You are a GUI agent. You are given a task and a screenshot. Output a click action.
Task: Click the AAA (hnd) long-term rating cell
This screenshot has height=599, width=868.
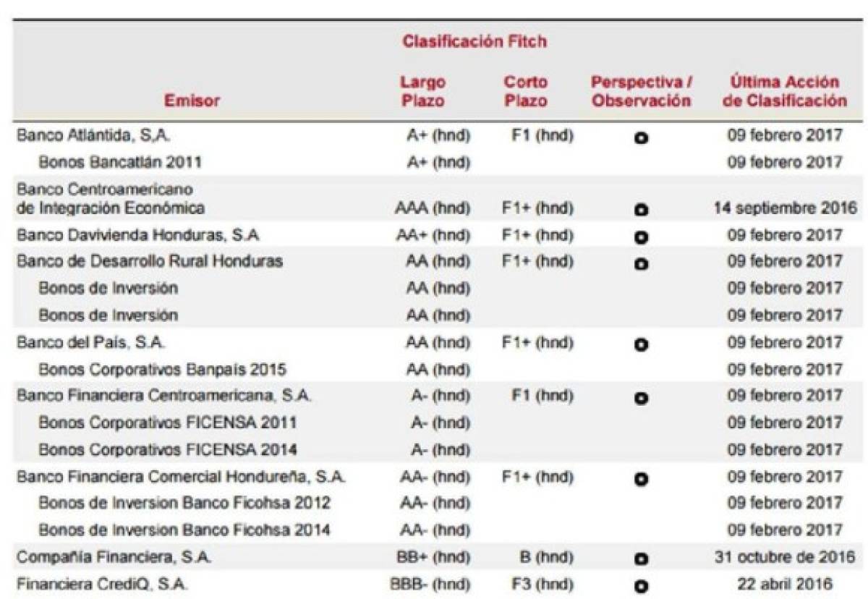tap(432, 209)
